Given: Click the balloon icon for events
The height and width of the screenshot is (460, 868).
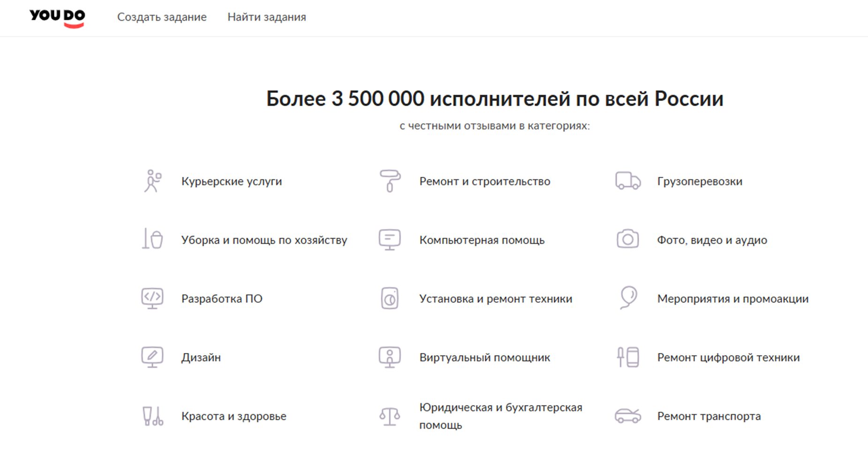Looking at the screenshot, I should point(628,298).
